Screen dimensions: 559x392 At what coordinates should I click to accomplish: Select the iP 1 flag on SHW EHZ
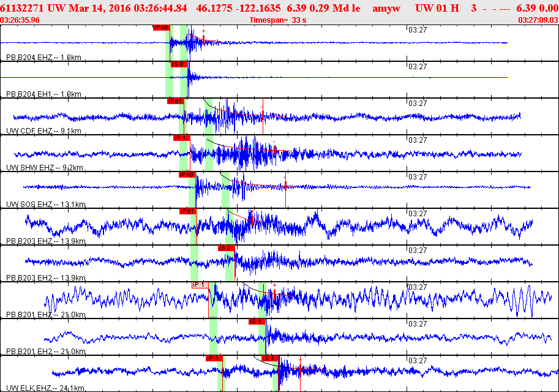click(182, 138)
